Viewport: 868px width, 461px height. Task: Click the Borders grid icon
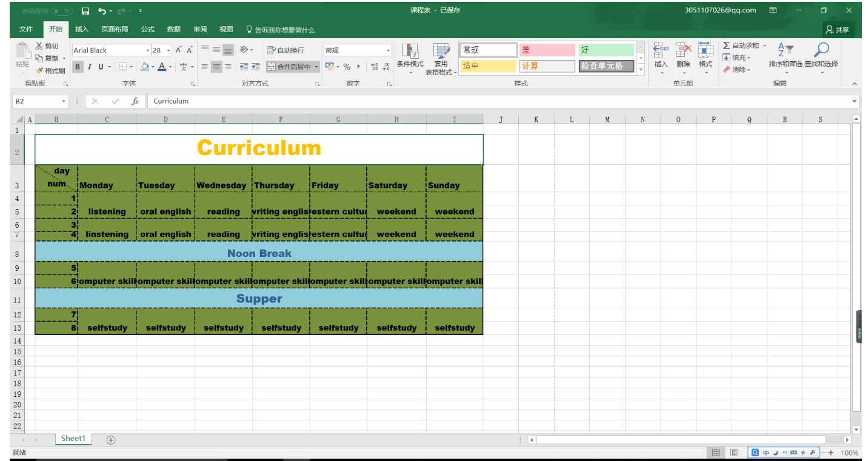coord(122,67)
